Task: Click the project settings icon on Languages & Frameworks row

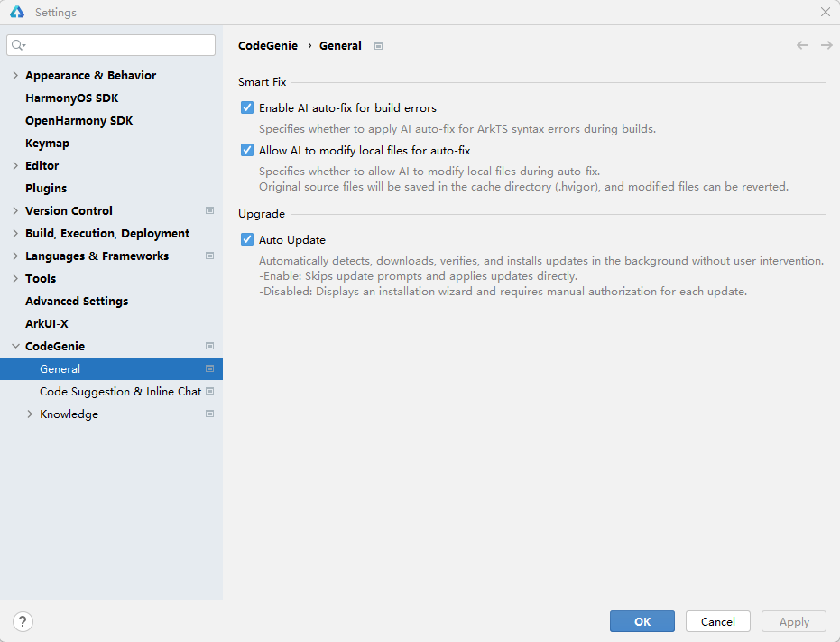Action: pos(209,256)
